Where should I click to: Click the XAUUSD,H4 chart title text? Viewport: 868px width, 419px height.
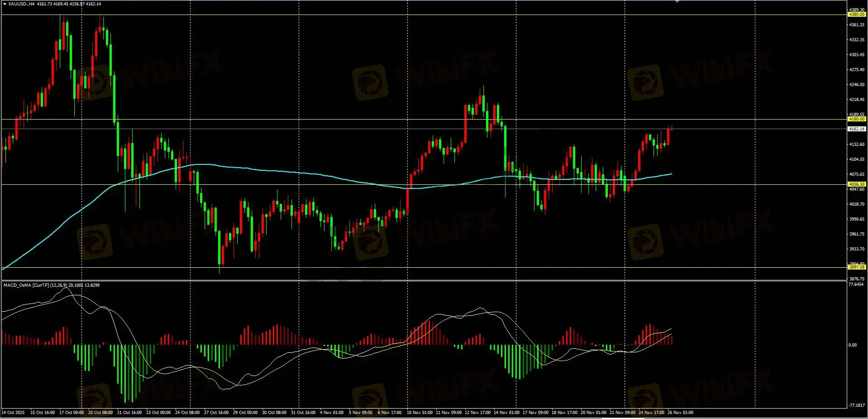(21, 4)
